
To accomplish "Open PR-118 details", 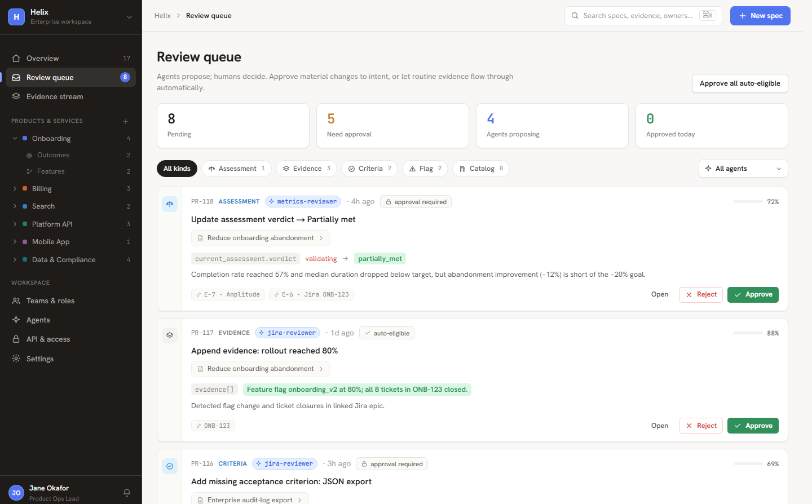I will pos(660,294).
